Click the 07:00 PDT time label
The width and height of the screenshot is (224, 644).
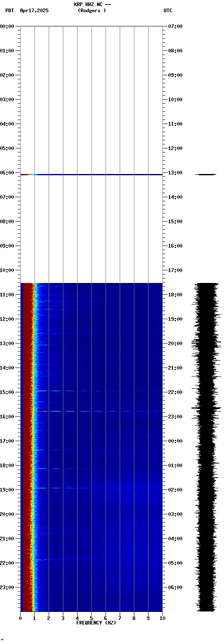pos(7,197)
